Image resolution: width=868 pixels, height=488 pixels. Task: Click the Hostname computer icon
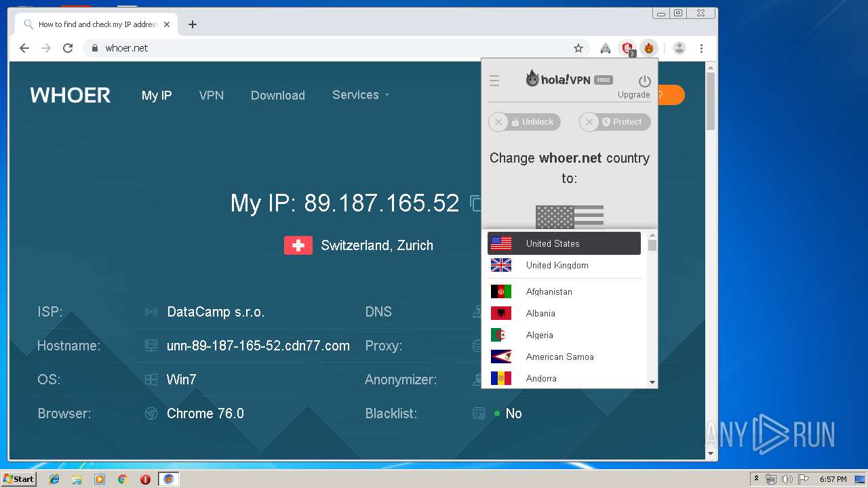(x=151, y=346)
